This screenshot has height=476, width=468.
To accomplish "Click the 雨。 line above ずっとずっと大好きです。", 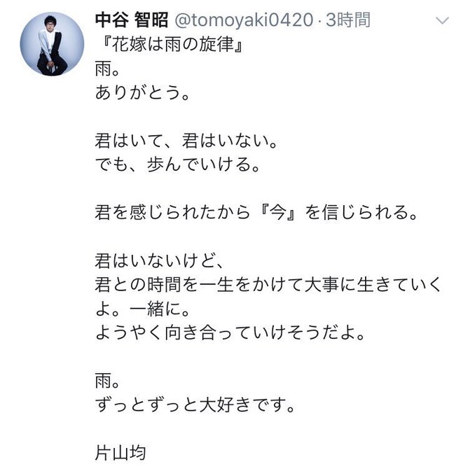I will click(x=107, y=381).
